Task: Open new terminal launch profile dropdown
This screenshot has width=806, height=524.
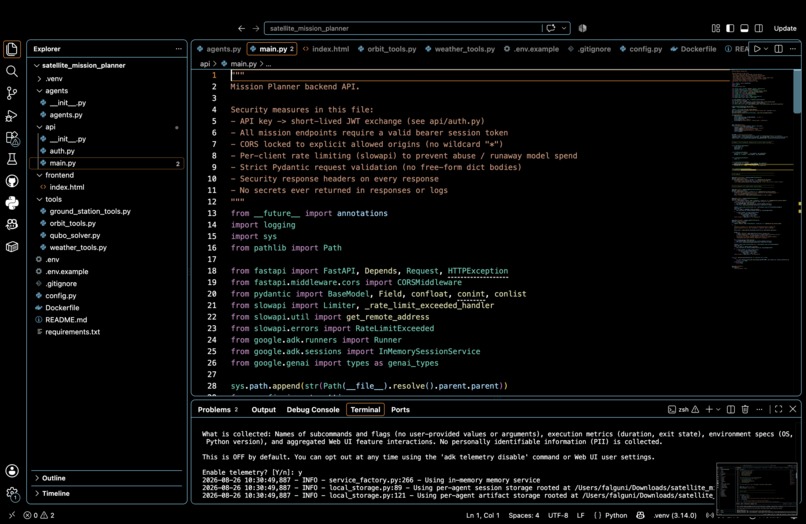Action: tap(718, 409)
